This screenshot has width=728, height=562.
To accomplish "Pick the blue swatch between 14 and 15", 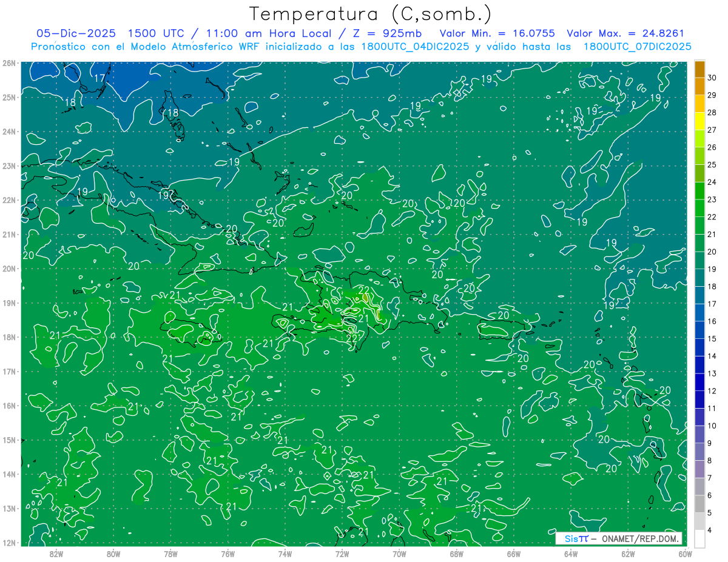I will 699,347.
